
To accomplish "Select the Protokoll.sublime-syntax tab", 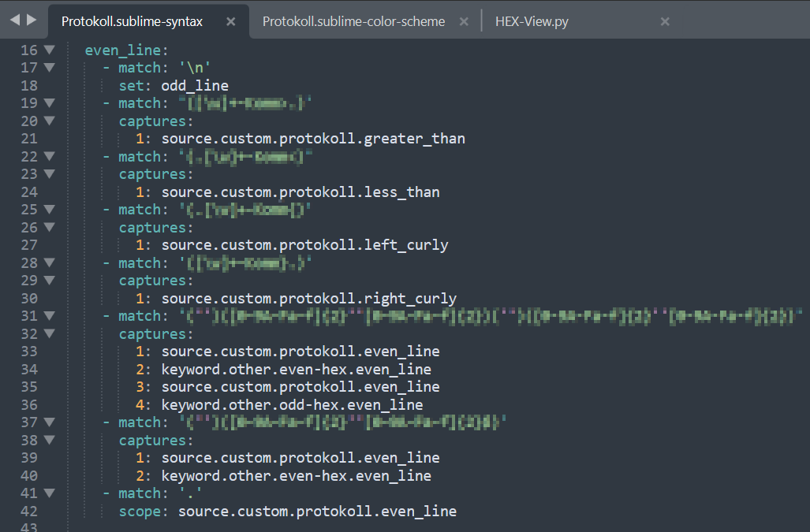I will 132,22.
